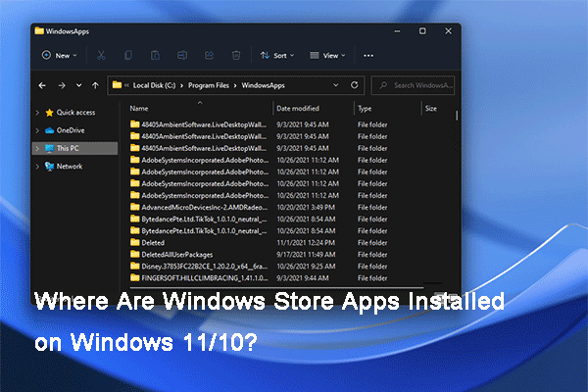588x392 pixels.
Task: Select Network in sidebar
Action: click(70, 167)
